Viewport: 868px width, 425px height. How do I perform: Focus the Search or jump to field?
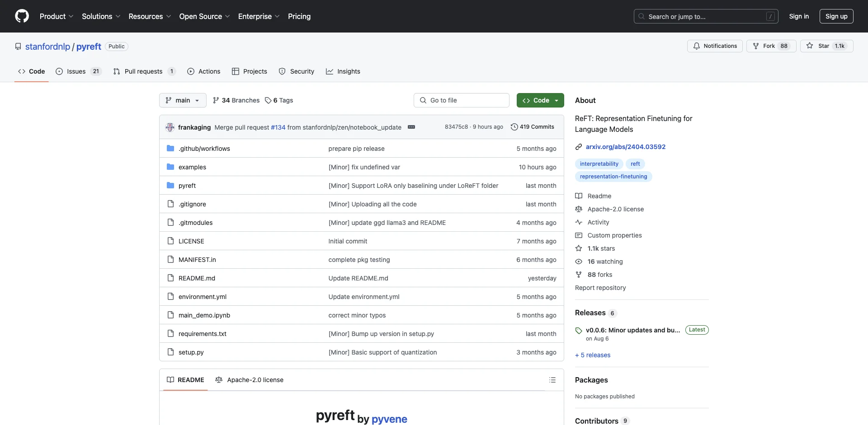(x=706, y=16)
